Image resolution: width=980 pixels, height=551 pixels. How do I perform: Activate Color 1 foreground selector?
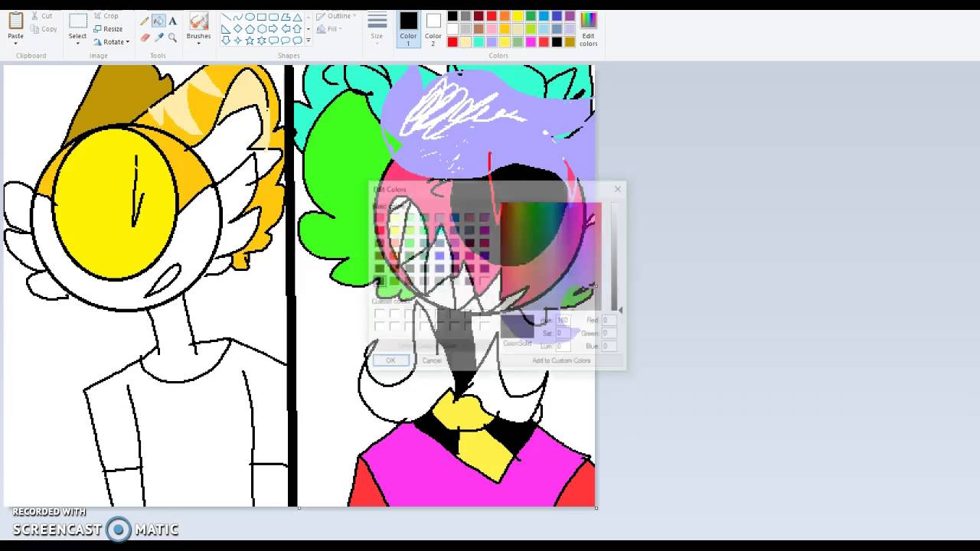(408, 29)
